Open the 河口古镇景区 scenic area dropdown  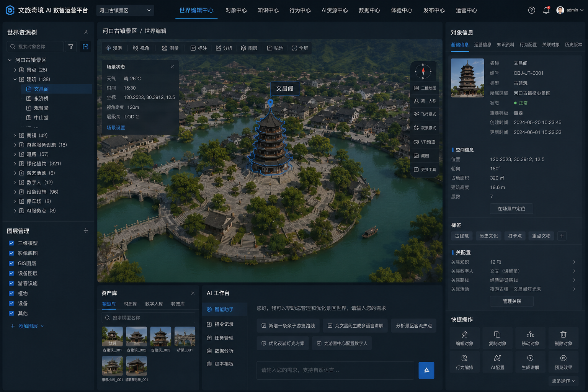(125, 10)
